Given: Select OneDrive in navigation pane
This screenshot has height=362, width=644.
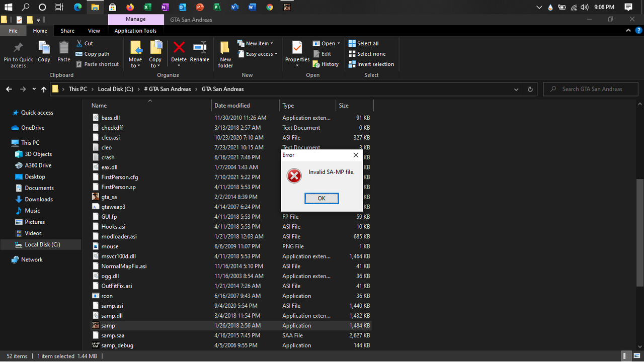Looking at the screenshot, I should click(33, 128).
